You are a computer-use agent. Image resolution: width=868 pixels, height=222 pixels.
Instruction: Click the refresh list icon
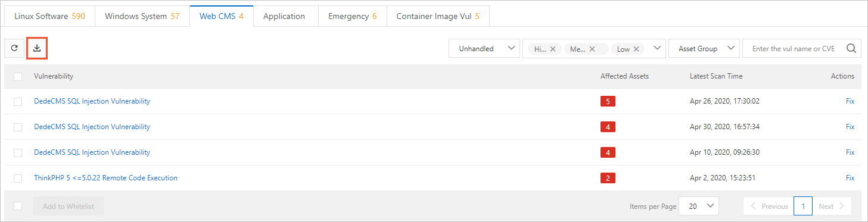coord(14,49)
